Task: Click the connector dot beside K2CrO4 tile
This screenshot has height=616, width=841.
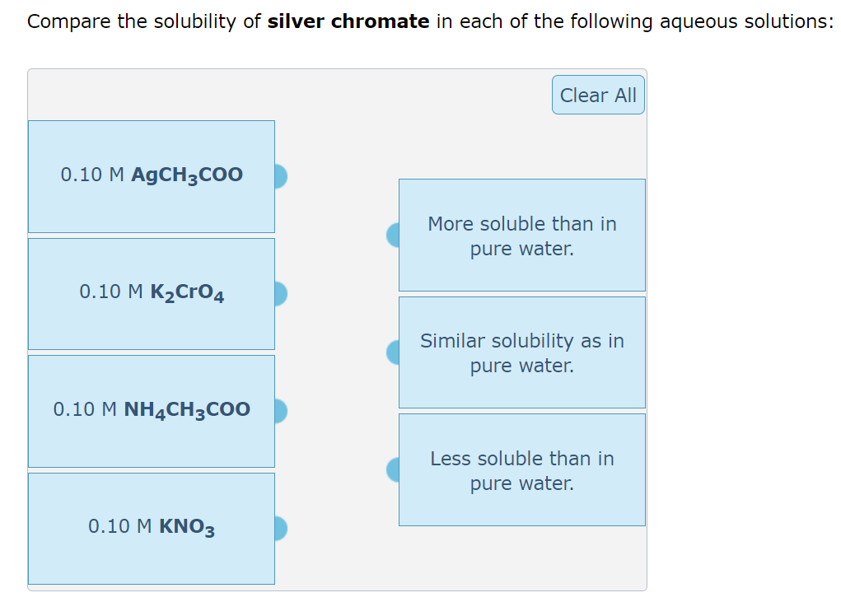Action: pyautogui.click(x=279, y=293)
